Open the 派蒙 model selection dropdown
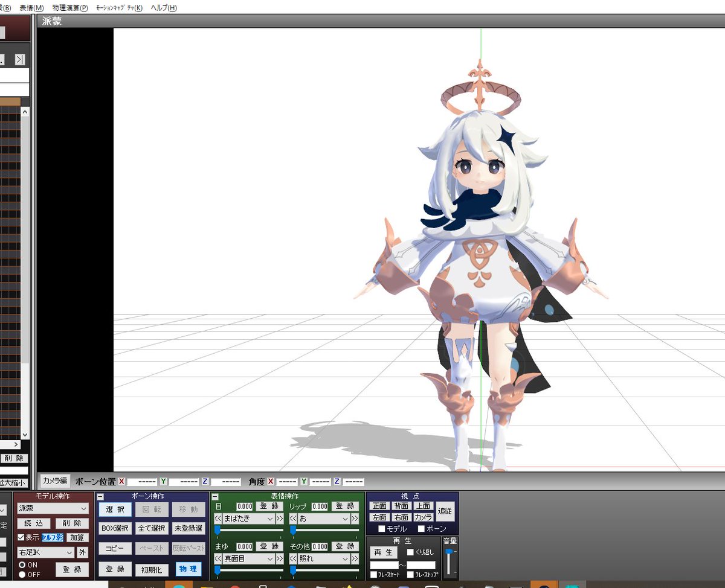725x588 pixels. (53, 509)
